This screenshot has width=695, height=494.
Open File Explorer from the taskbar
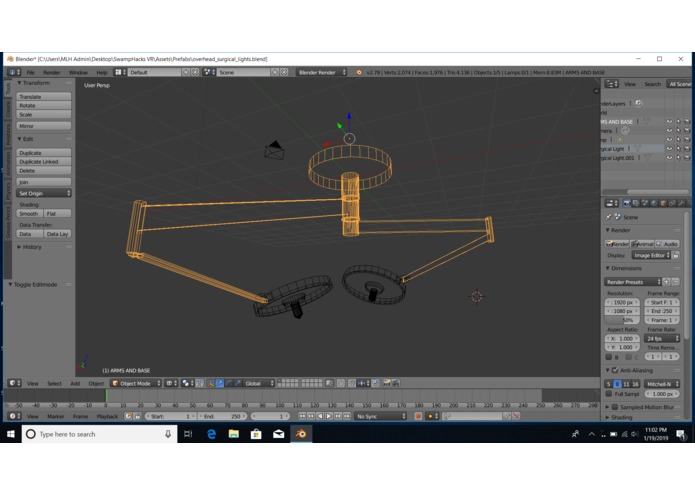tap(234, 434)
